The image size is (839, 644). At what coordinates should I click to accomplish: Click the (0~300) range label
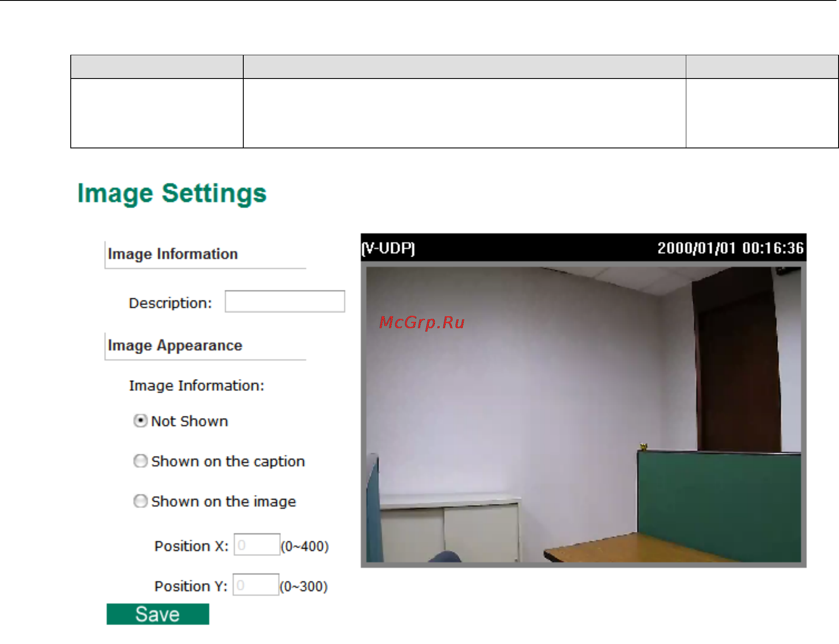pos(304,586)
